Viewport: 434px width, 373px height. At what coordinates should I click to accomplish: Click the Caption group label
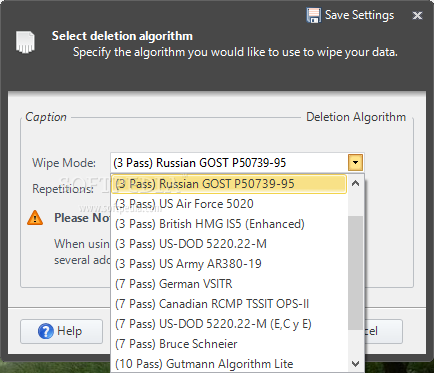[x=46, y=117]
